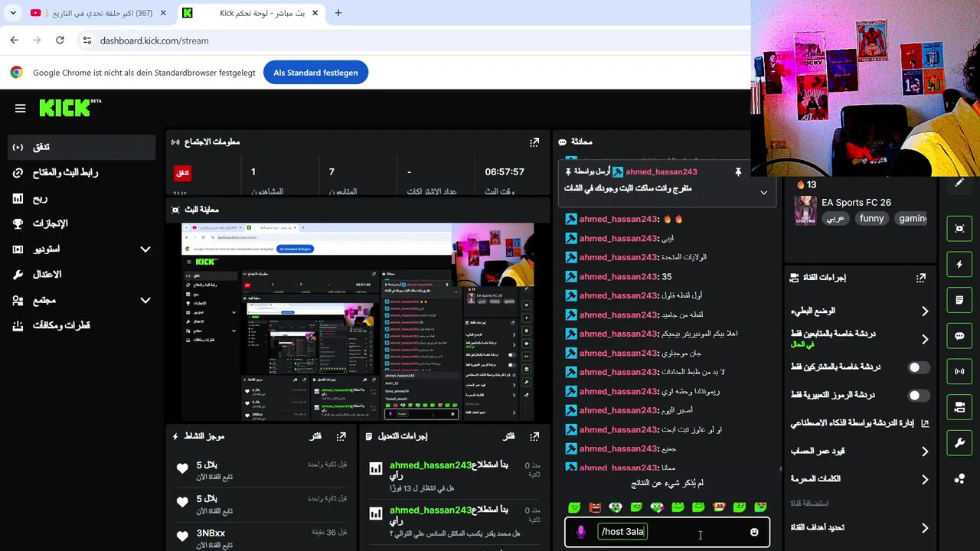Toggle emotes-only chat switch
Screen dimensions: 980x551
(x=918, y=396)
